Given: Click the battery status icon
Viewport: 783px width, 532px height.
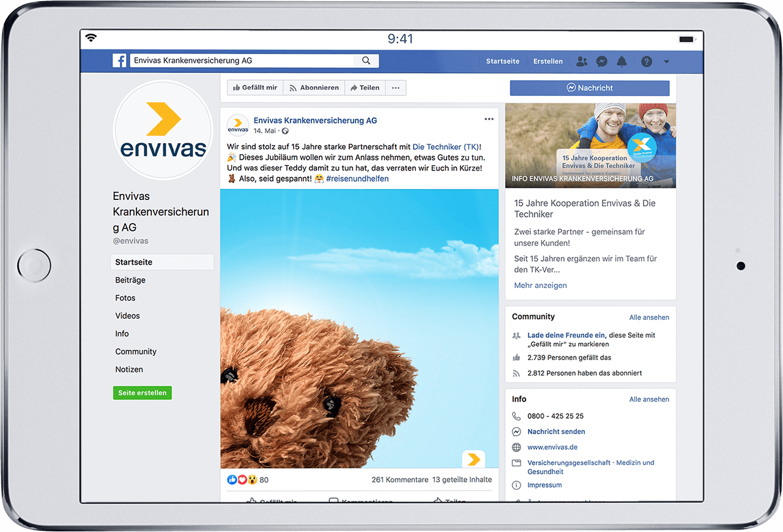Looking at the screenshot, I should point(686,39).
